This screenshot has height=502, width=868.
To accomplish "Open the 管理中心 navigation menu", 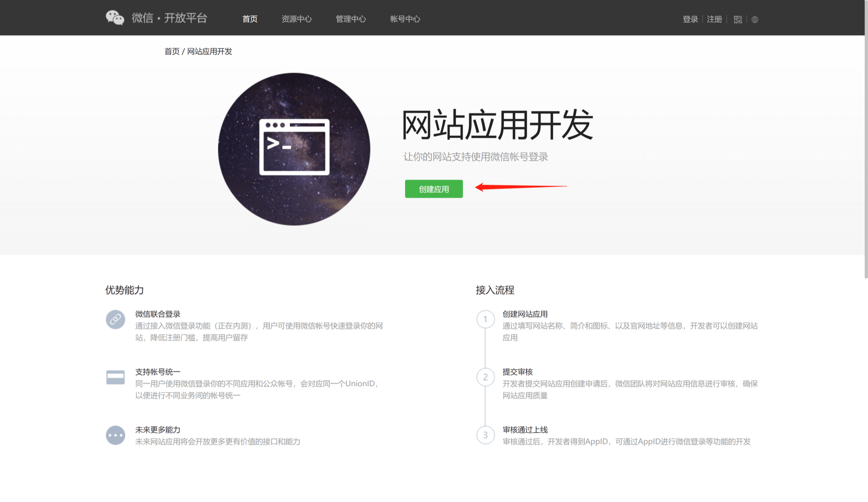I will point(351,19).
